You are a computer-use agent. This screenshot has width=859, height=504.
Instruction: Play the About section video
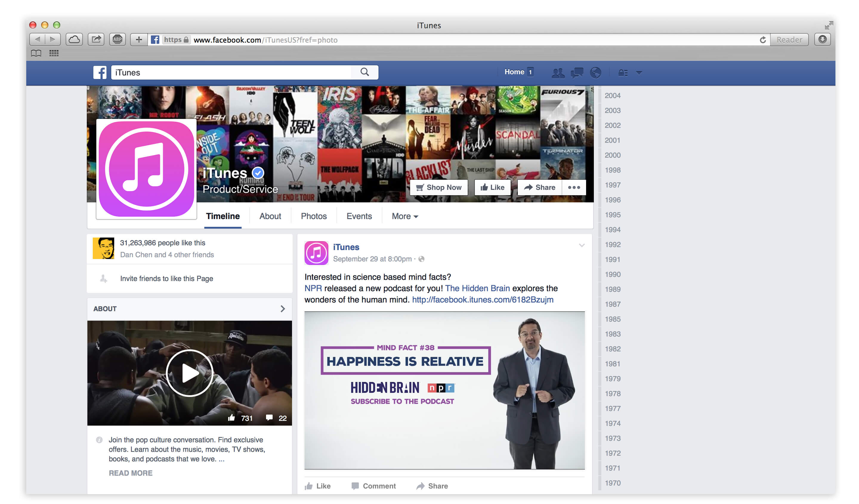pos(189,373)
